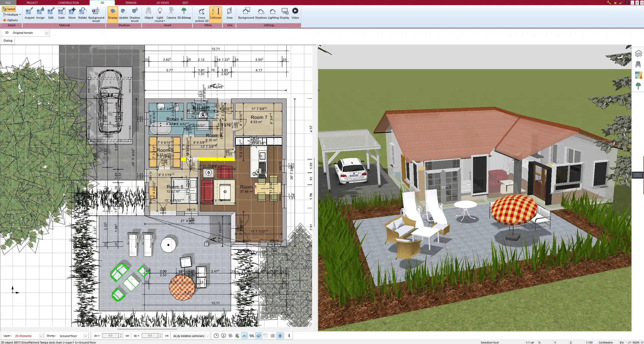Toggle the highlighted roof outline icon in bottom bar
The height and width of the screenshot is (344, 644).
pyautogui.click(x=244, y=336)
